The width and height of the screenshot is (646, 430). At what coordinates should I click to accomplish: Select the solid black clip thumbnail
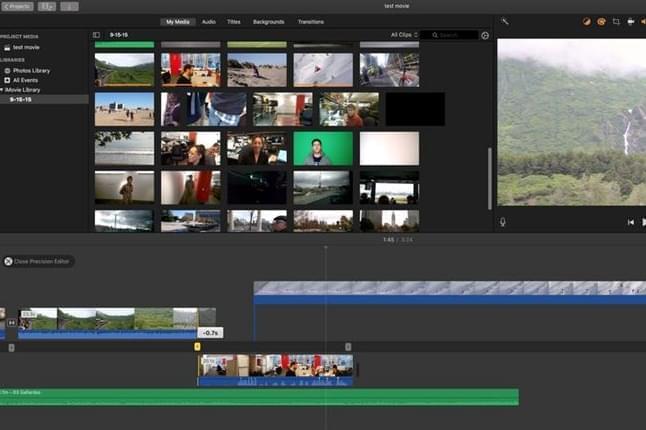pyautogui.click(x=415, y=109)
